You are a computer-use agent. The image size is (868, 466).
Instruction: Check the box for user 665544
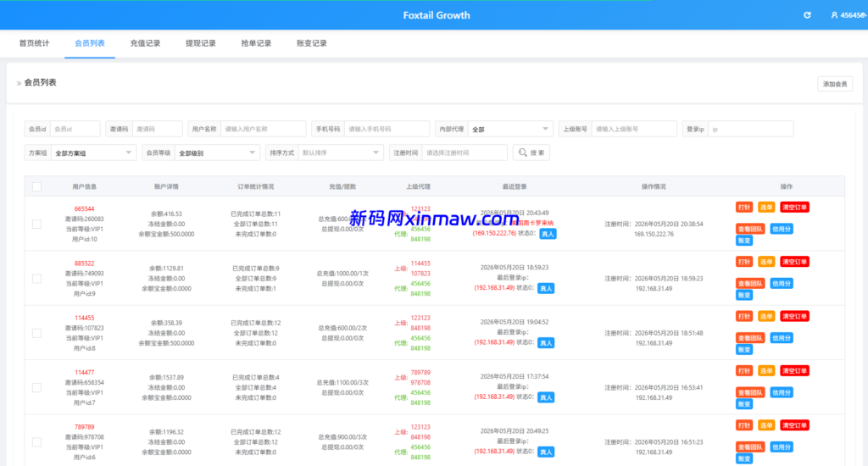(x=36, y=225)
